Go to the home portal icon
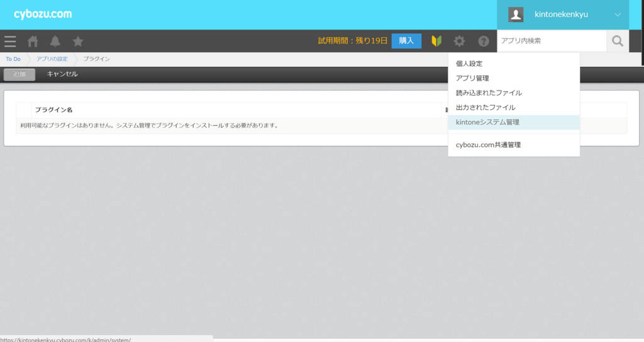Image resolution: width=644 pixels, height=342 pixels. (33, 41)
